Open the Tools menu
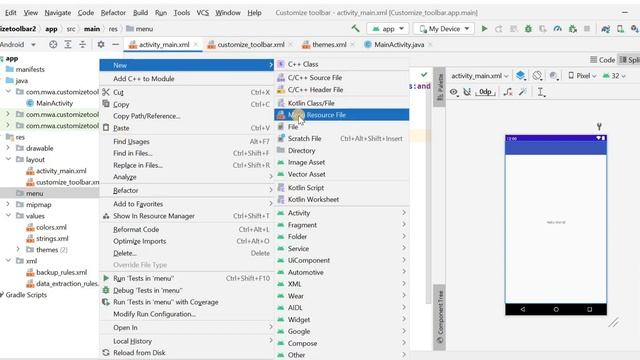The width and height of the screenshot is (640, 360). 181,13
